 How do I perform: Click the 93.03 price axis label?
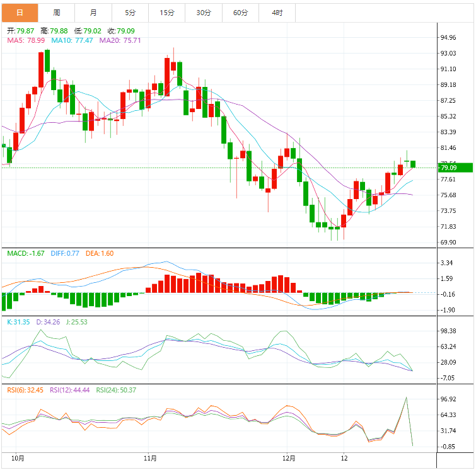(448, 54)
